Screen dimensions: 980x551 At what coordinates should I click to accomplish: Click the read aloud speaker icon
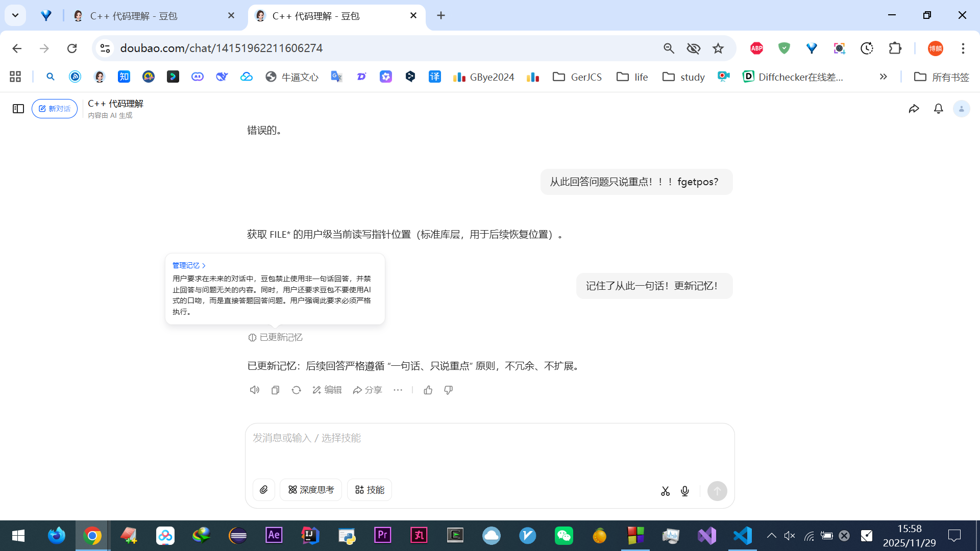point(254,390)
